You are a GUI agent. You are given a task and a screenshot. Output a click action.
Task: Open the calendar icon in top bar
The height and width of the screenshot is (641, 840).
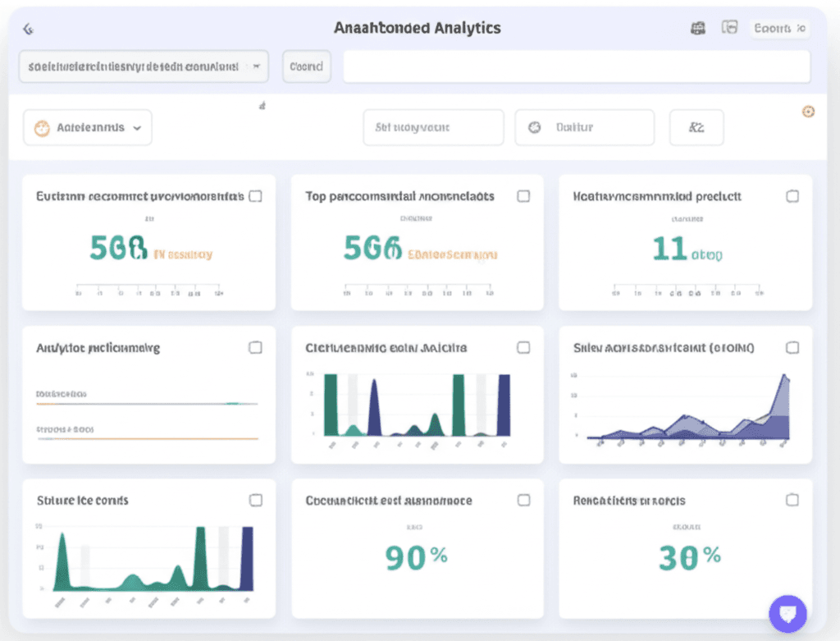[697, 29]
